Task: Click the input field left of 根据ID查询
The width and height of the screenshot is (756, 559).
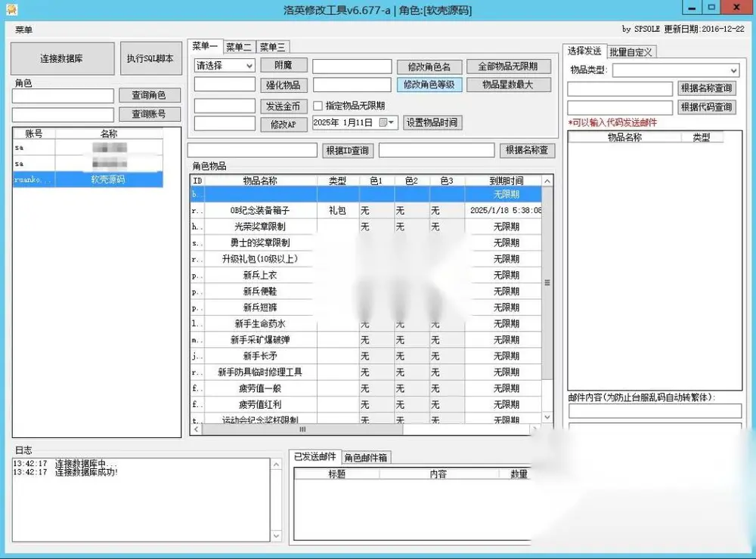Action: tap(253, 150)
